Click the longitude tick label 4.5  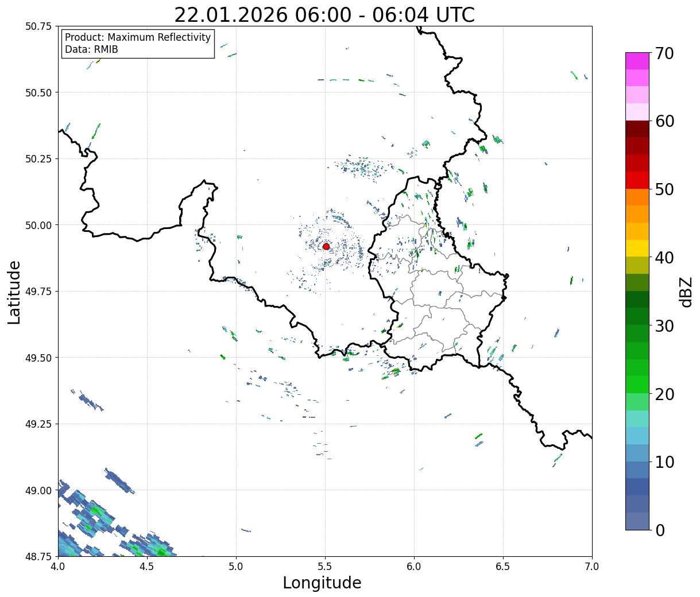tap(147, 567)
